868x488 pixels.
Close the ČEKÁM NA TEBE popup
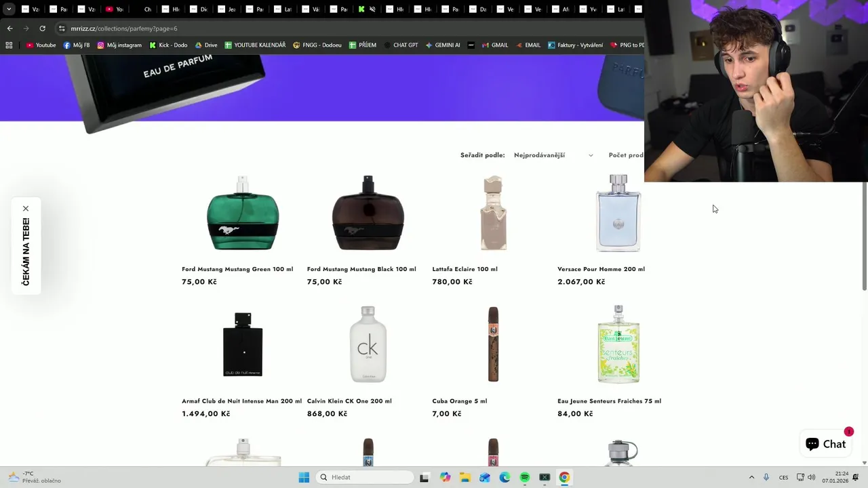(26, 209)
